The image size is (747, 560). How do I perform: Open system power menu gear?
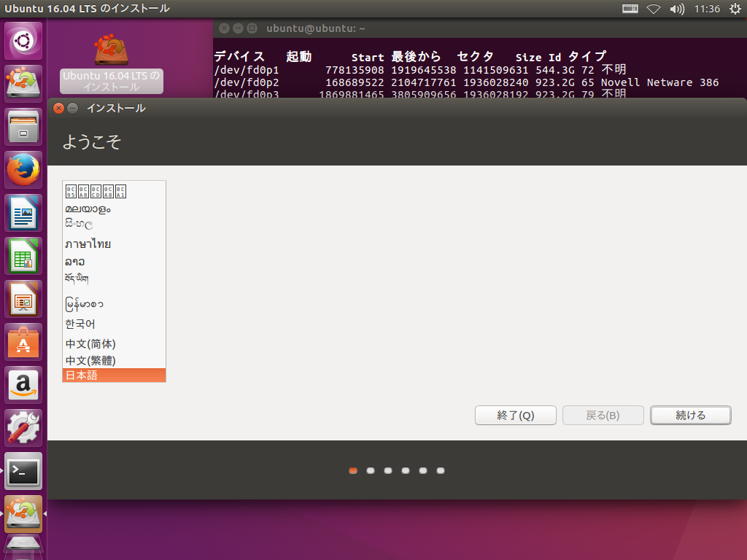tap(735, 9)
